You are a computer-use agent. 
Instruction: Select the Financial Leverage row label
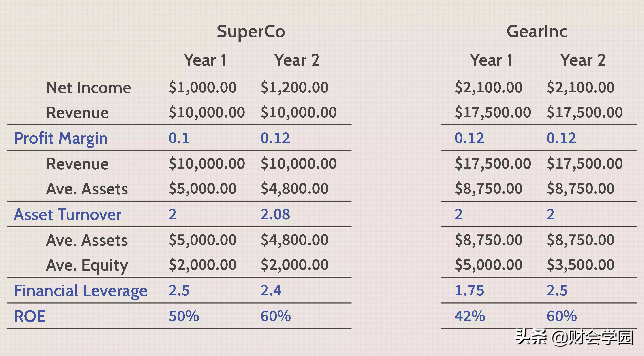[80, 291]
